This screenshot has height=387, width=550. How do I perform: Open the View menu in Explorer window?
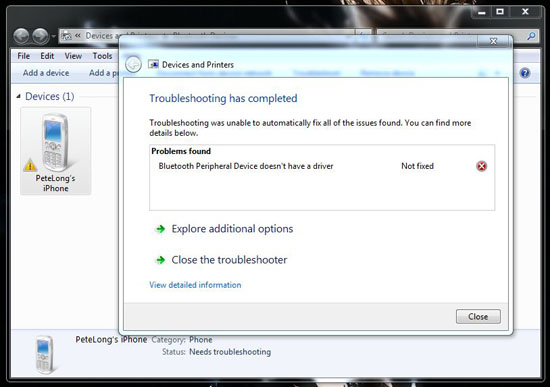73,56
